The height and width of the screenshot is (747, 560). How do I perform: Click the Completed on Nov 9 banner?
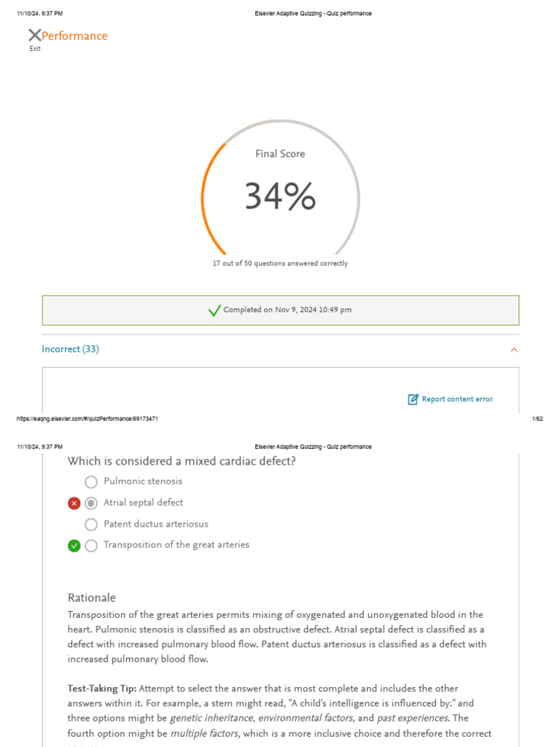[281, 310]
